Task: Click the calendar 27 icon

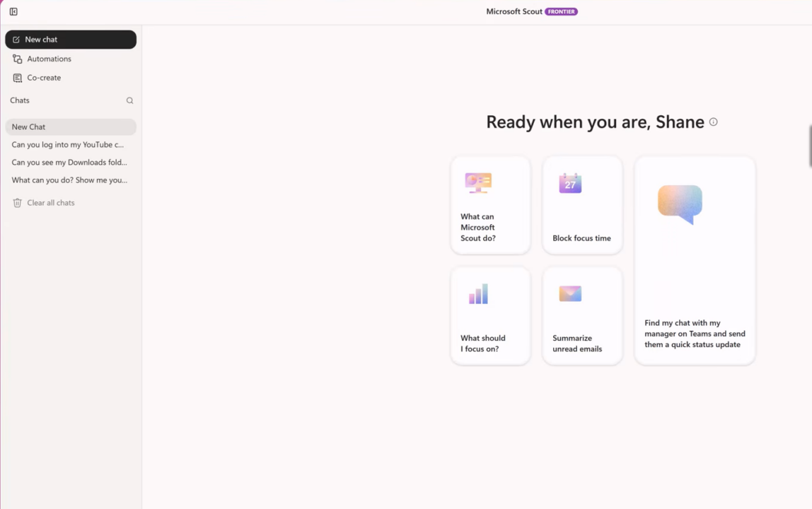Action: (570, 183)
